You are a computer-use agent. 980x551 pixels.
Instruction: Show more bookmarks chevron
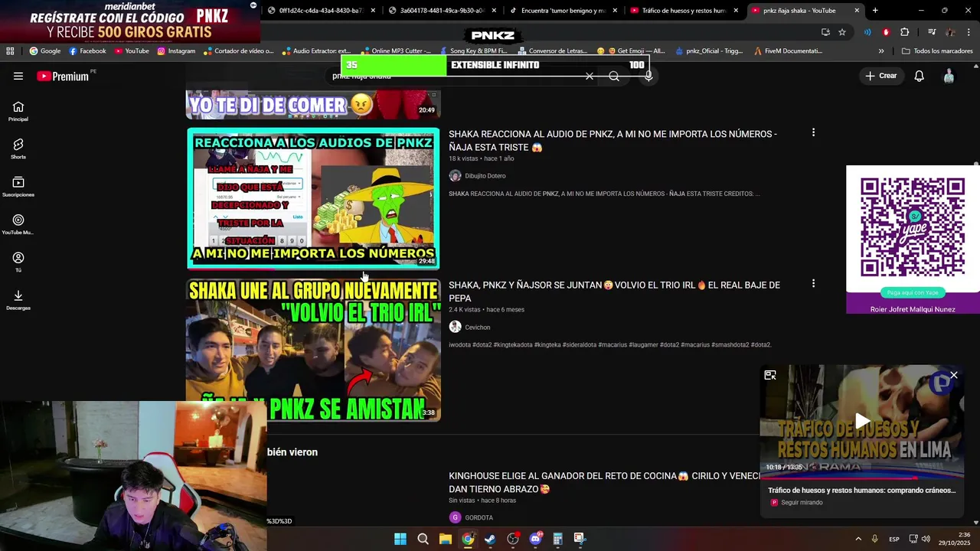click(880, 51)
